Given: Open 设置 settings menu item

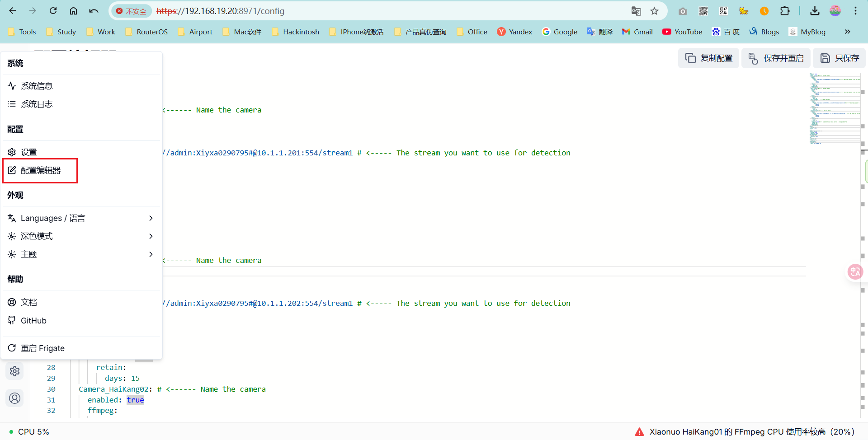Looking at the screenshot, I should (81, 152).
